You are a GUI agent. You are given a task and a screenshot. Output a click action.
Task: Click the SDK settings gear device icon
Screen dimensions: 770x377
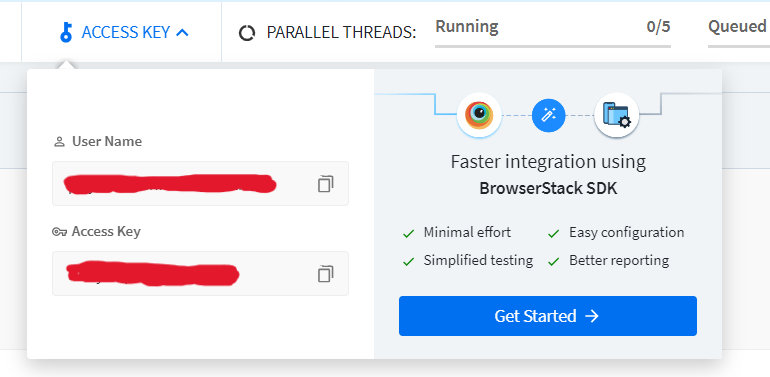pos(616,115)
